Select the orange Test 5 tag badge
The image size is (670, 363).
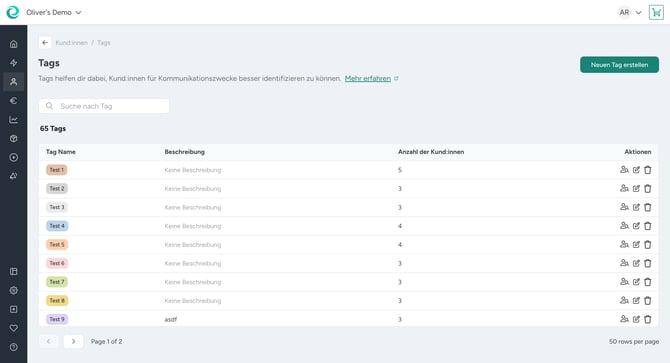click(x=57, y=245)
